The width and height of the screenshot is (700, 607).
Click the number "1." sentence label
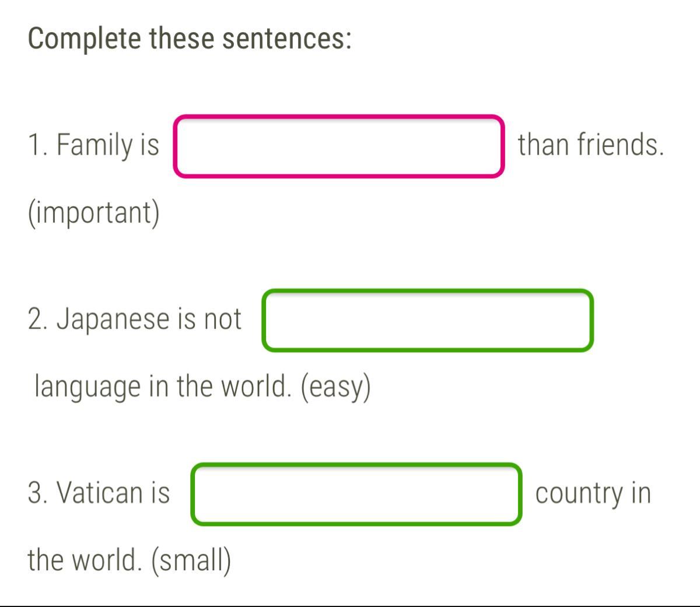(x=38, y=145)
